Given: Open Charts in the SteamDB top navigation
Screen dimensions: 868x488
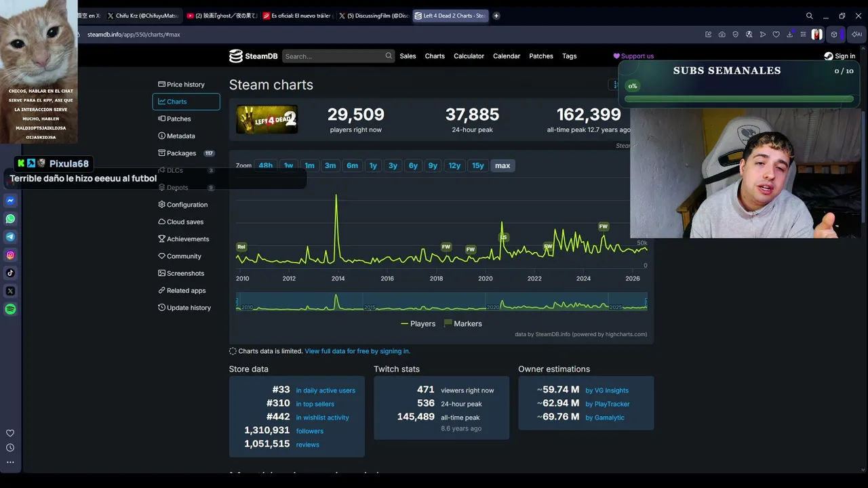Looking at the screenshot, I should click(435, 56).
